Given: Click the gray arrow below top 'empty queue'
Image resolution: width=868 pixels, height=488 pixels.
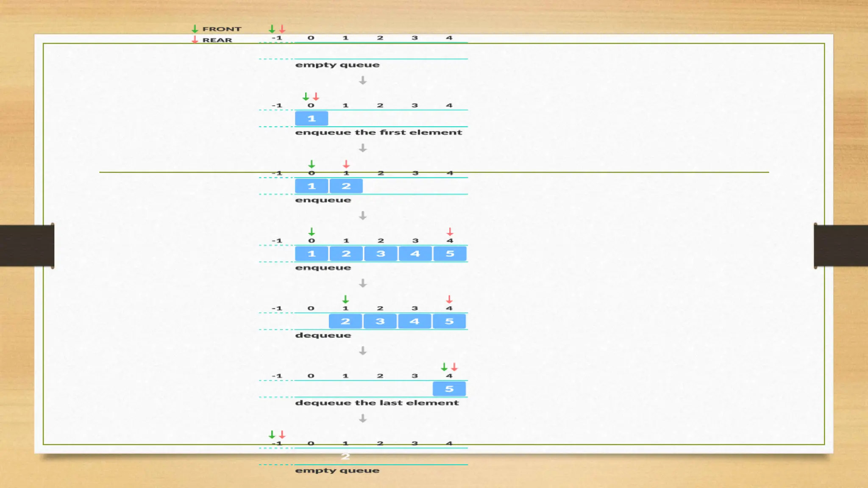Looking at the screenshot, I should pyautogui.click(x=363, y=80).
